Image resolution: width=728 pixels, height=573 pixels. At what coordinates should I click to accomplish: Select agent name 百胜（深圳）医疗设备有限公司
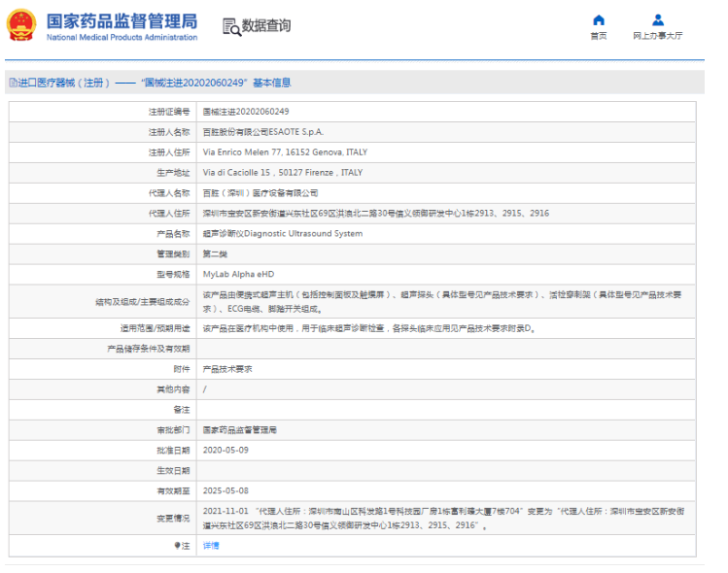pos(260,193)
